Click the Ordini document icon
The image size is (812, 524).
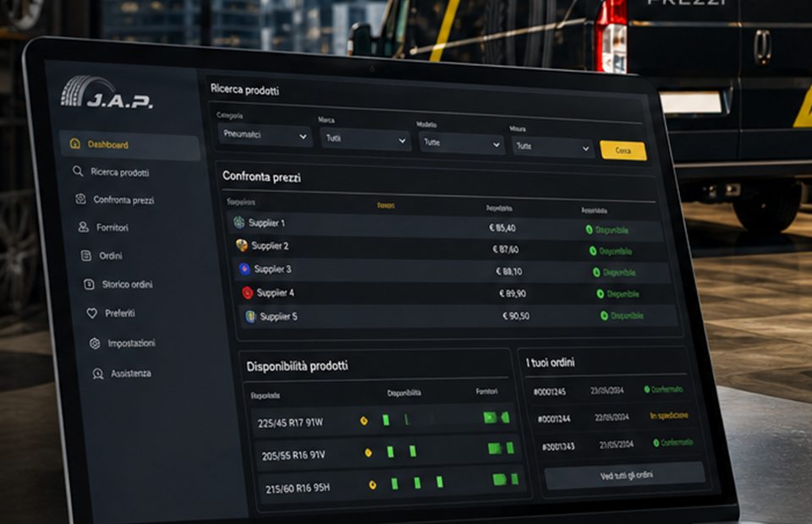pyautogui.click(x=86, y=255)
